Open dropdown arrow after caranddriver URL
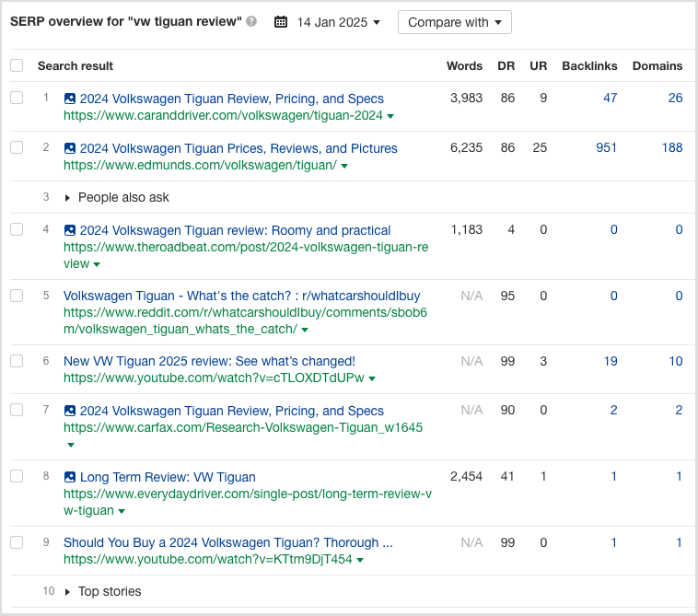This screenshot has width=698, height=616. [x=390, y=116]
